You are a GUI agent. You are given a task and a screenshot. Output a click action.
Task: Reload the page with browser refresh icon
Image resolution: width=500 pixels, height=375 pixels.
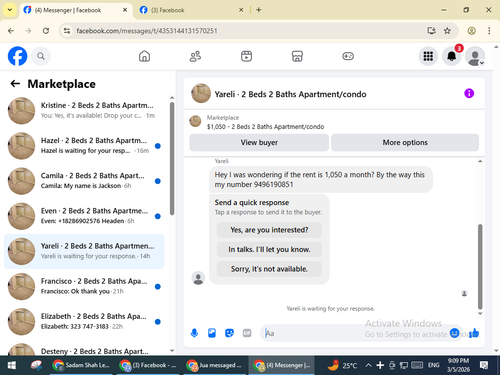click(x=46, y=31)
